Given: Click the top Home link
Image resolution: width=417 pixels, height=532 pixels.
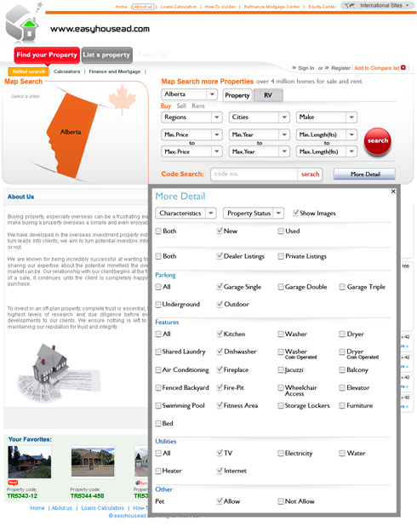Looking at the screenshot, I should (x=121, y=7).
